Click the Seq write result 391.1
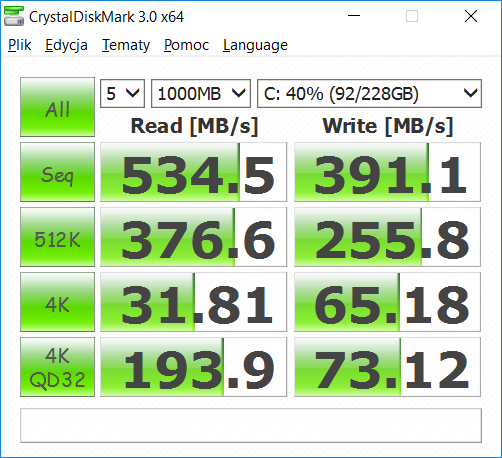Image resolution: width=502 pixels, height=458 pixels. coord(387,172)
